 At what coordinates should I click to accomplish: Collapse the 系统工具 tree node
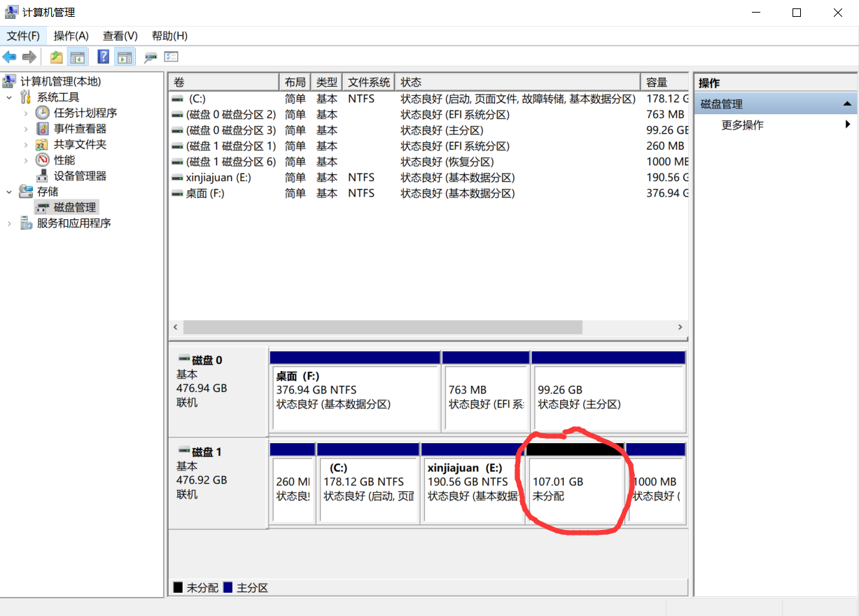coord(9,97)
